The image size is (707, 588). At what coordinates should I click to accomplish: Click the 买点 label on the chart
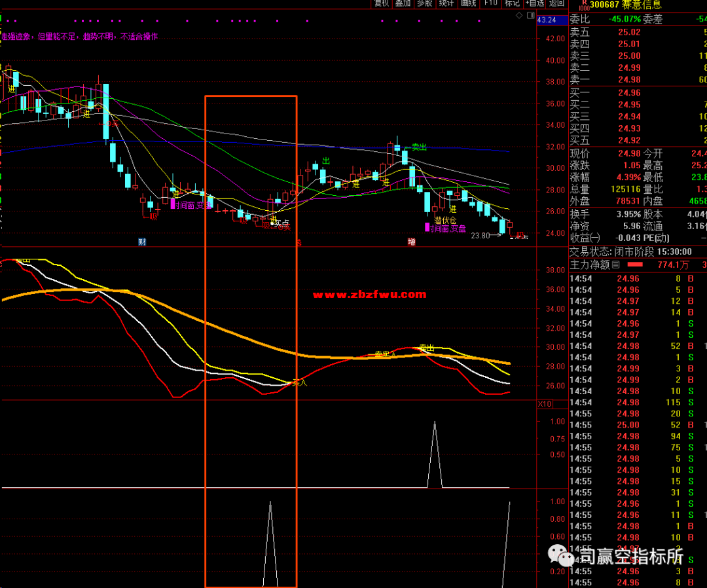coord(281,224)
